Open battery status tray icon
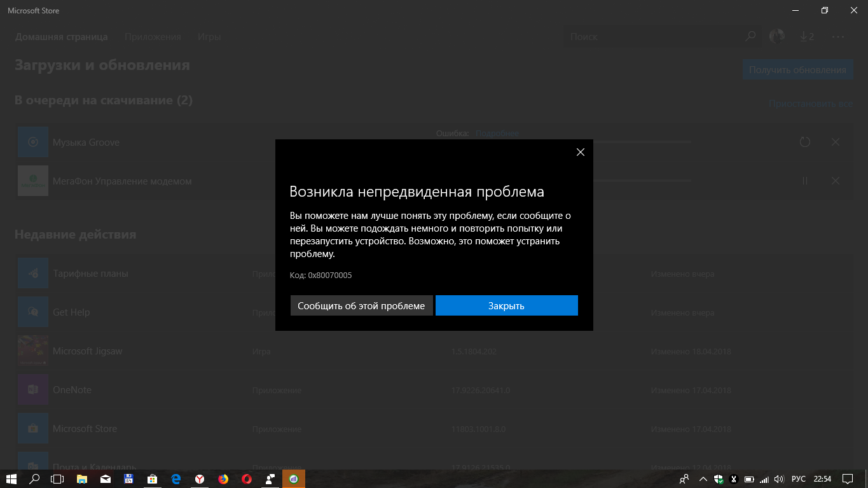 pos(749,478)
